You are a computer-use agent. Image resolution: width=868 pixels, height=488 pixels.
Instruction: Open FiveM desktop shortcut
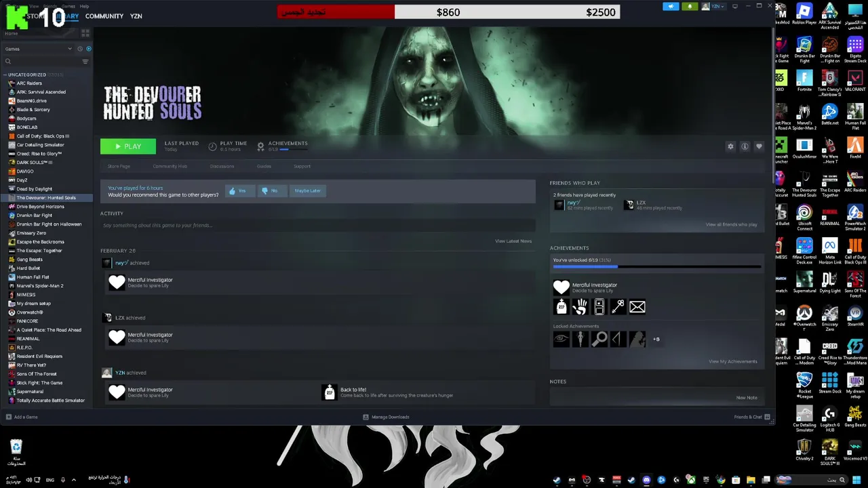click(855, 148)
